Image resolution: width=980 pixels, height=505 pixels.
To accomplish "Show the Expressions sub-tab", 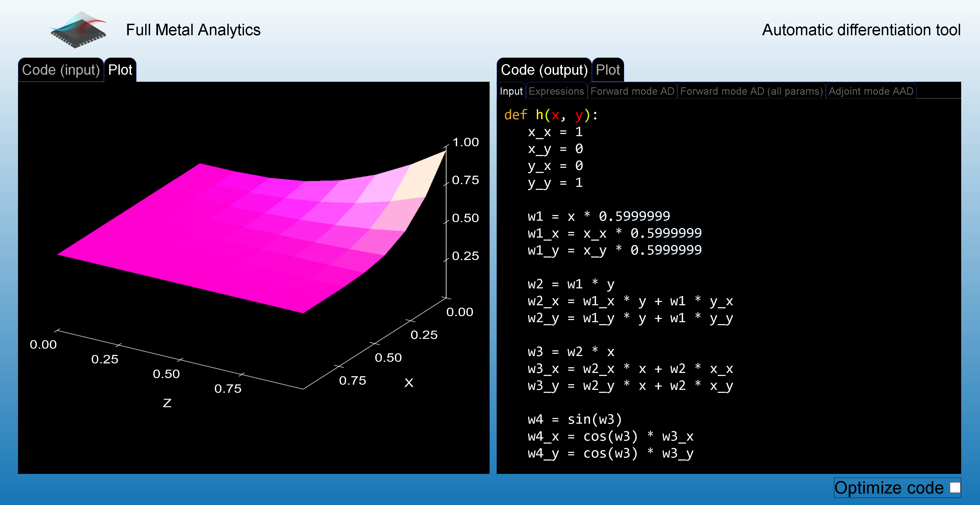I will [x=556, y=91].
